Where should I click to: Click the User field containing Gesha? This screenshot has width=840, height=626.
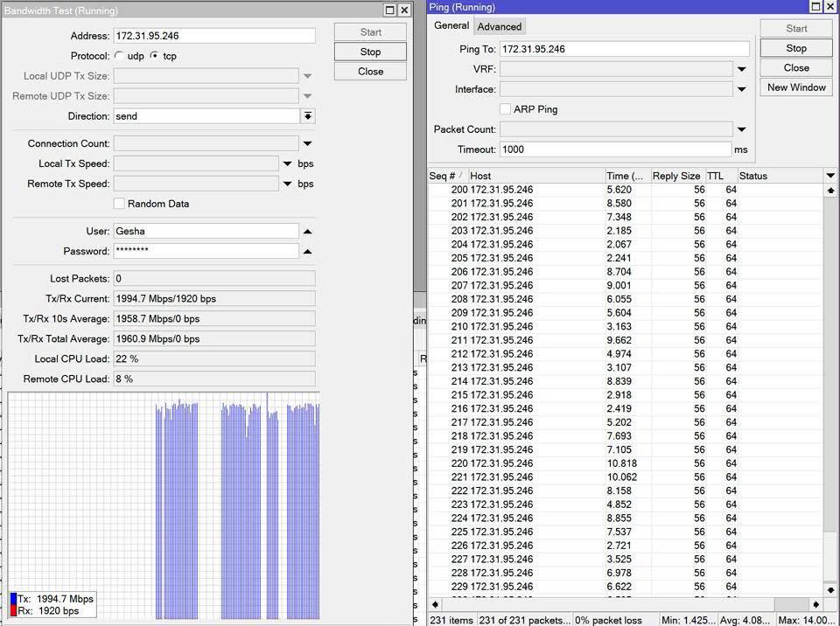pyautogui.click(x=206, y=232)
